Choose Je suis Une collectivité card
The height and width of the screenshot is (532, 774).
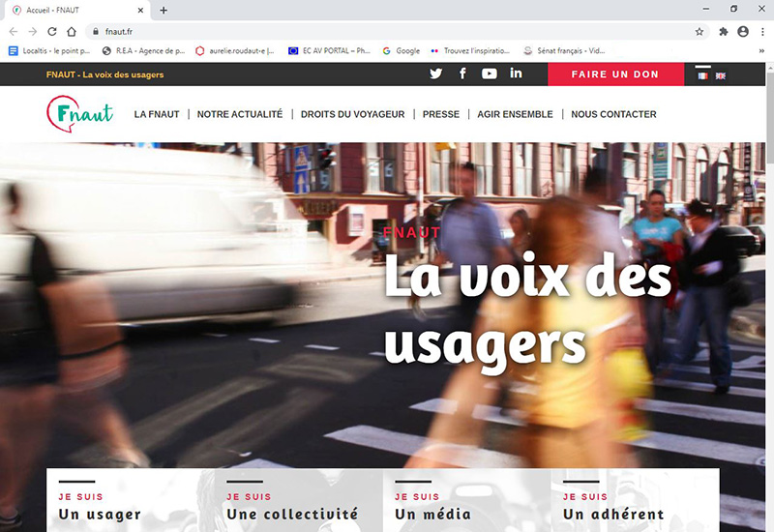click(x=299, y=500)
